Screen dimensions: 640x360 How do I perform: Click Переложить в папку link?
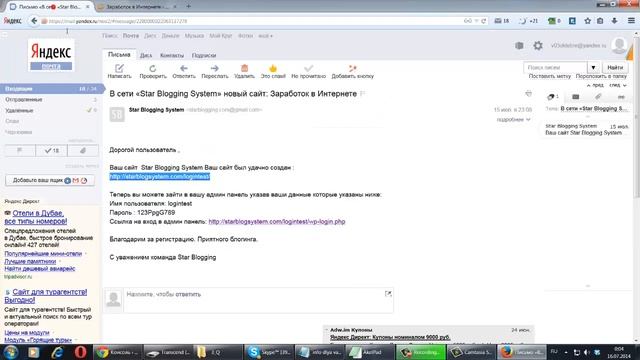coord(601,76)
